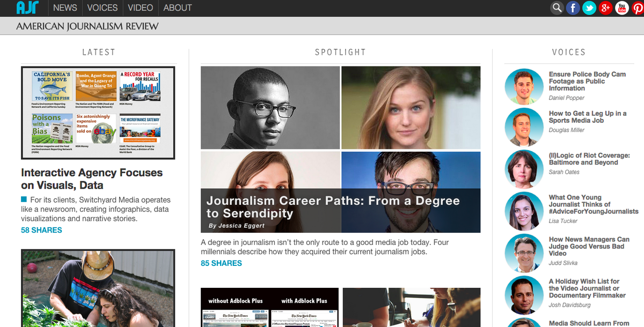Click Daniel Popper's avatar
This screenshot has width=644, height=327.
524,86
